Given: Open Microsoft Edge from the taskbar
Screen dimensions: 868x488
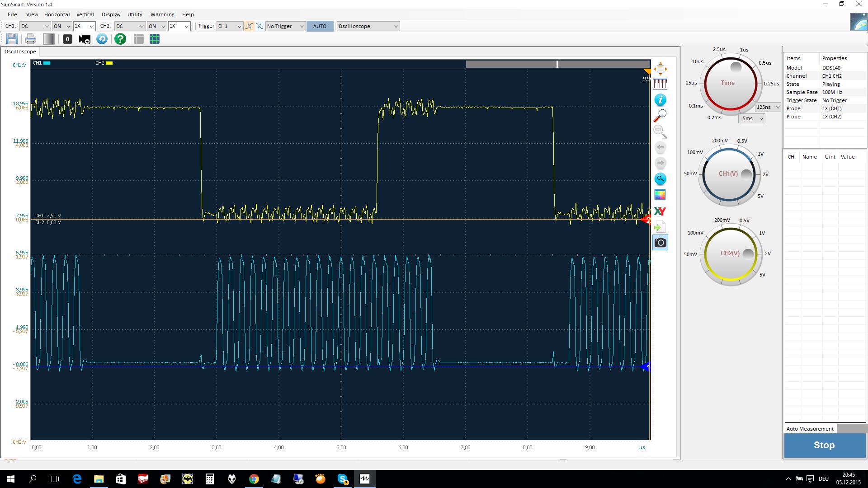Looking at the screenshot, I should coord(77,479).
